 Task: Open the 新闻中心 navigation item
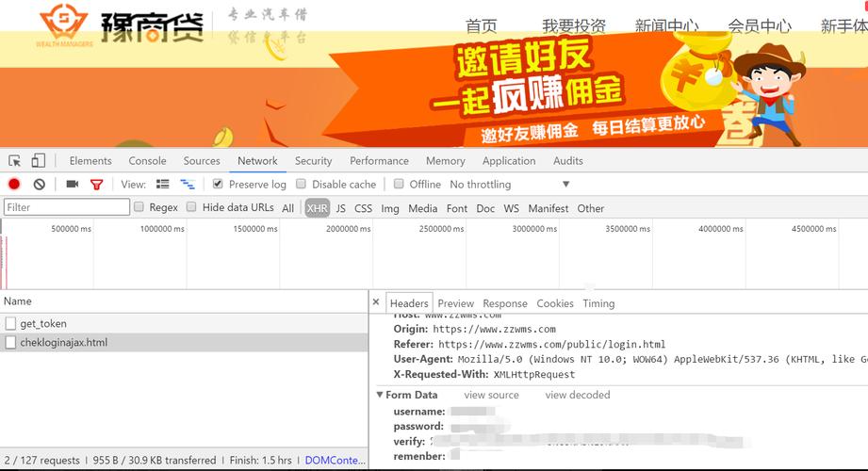(x=667, y=26)
